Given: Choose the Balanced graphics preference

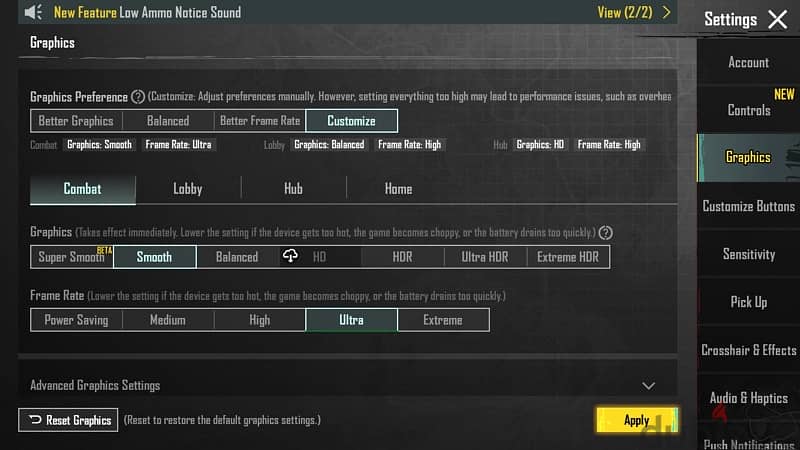Looking at the screenshot, I should [x=168, y=121].
